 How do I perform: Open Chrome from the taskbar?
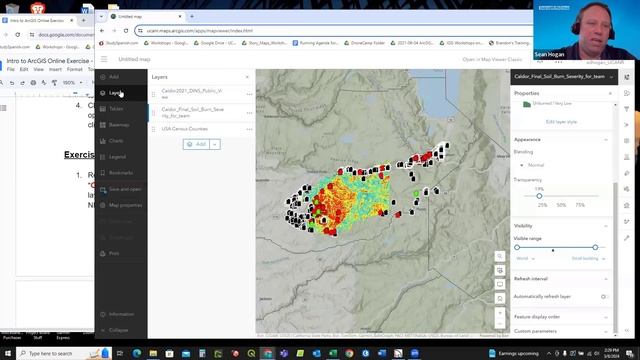point(349,353)
